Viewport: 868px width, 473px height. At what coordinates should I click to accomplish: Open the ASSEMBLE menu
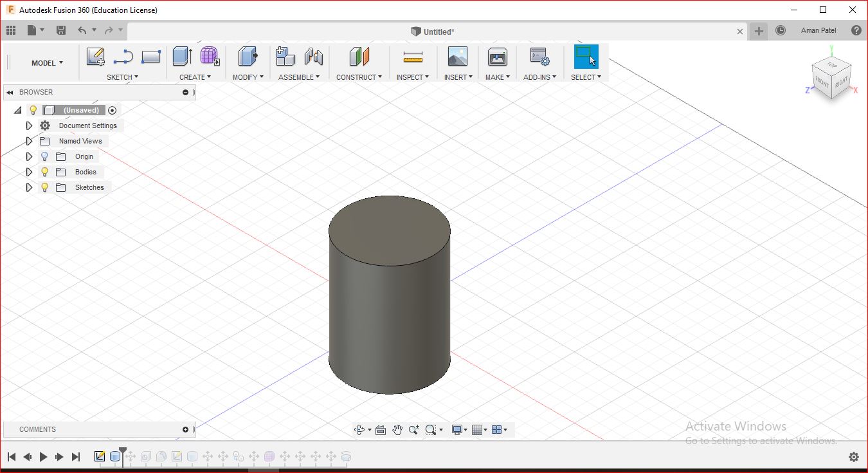click(x=299, y=77)
